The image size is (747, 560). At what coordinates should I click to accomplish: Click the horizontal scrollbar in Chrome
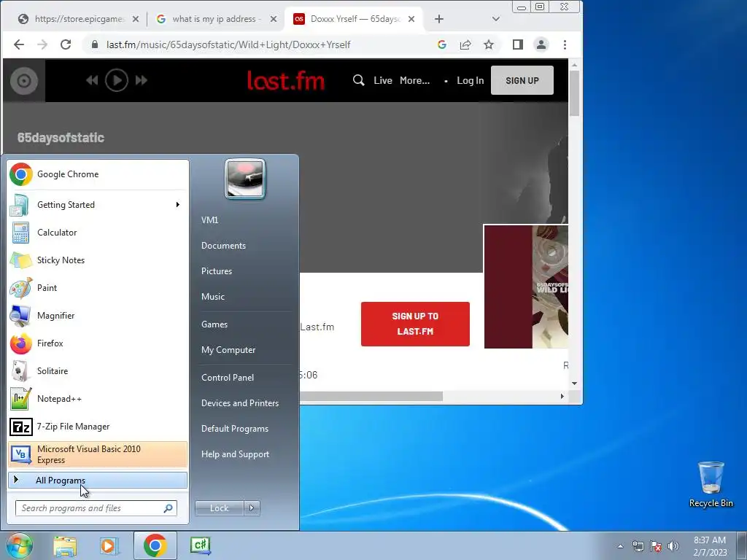click(371, 396)
